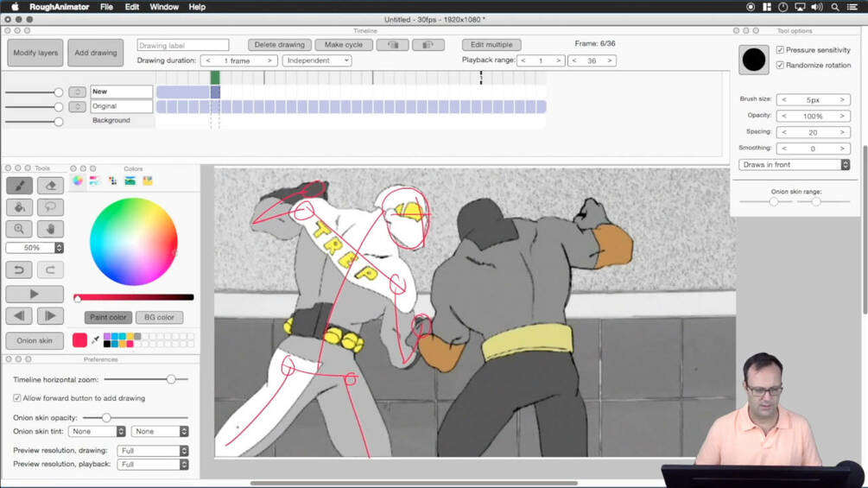
Task: Open the Original layer blend stepper
Action: [77, 106]
